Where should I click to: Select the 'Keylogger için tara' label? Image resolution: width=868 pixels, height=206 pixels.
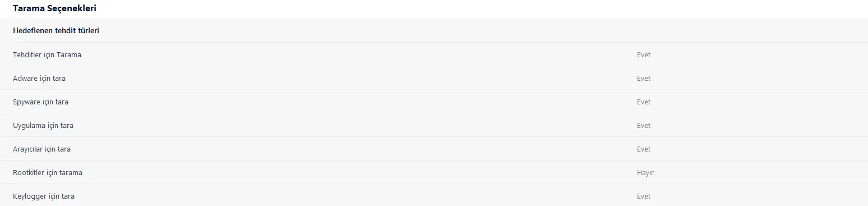coord(44,196)
